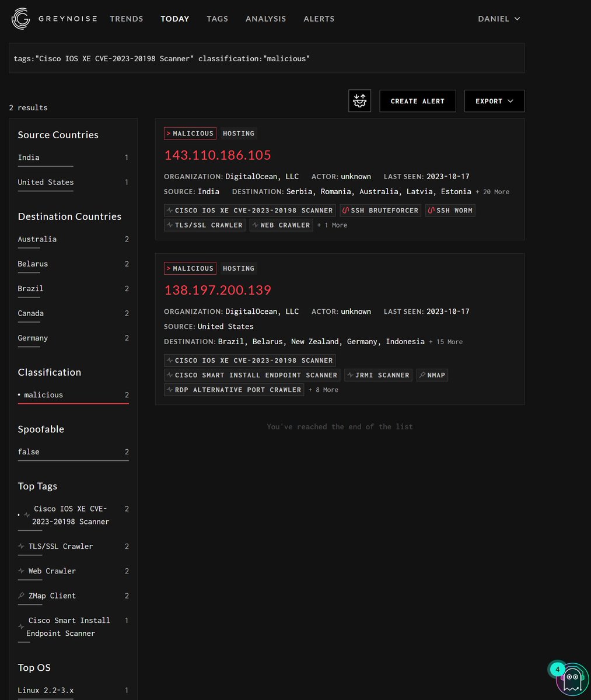The height and width of the screenshot is (700, 591).
Task: Filter by Top OS Linux 2.2-3.x
Action: pyautogui.click(x=74, y=691)
